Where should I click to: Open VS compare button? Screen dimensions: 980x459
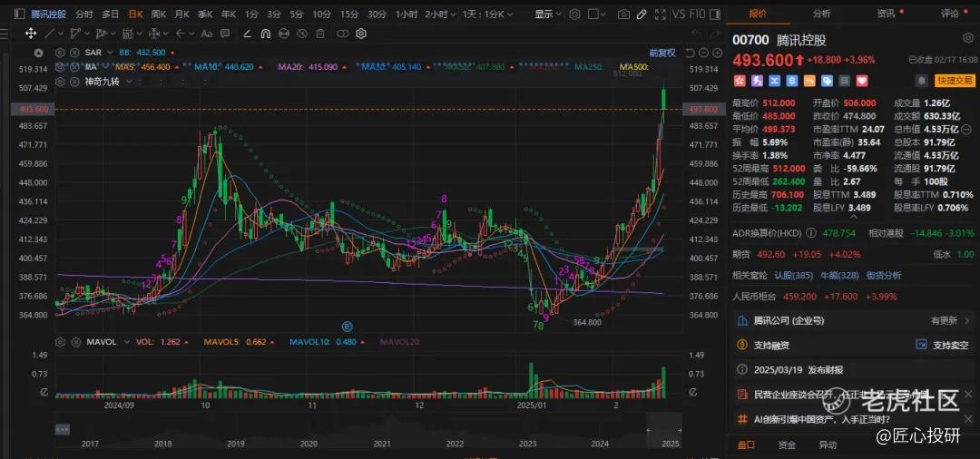click(x=680, y=14)
